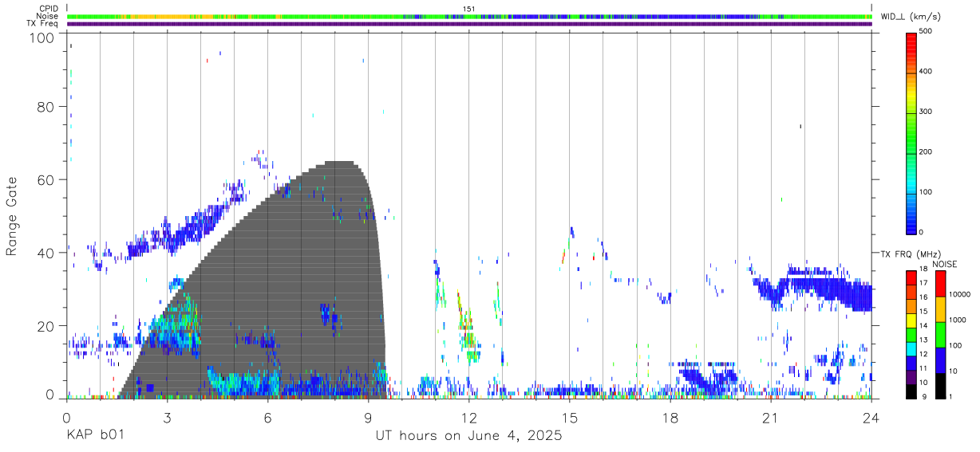Click the TX frequency color legend
This screenshot has width=980, height=452.
click(912, 334)
